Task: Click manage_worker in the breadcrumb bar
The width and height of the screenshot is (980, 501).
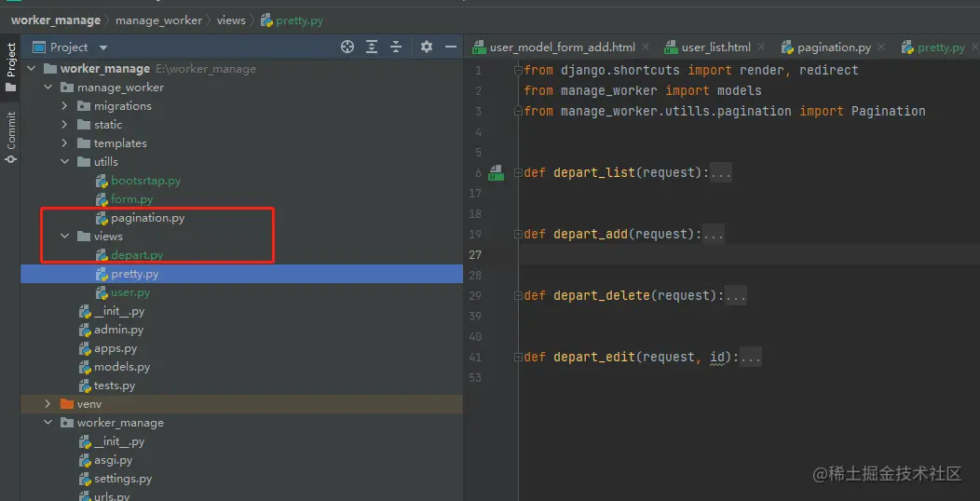Action: pos(158,20)
